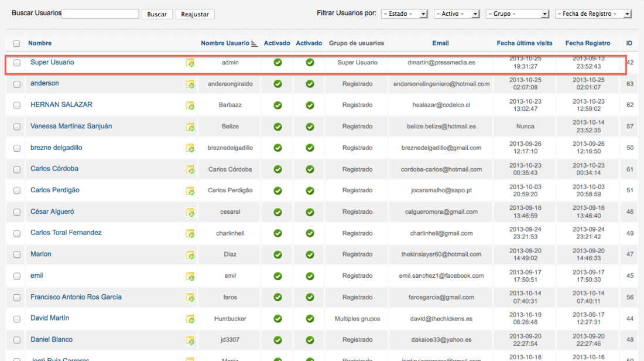The image size is (644, 361).
Task: Open the Activo filter dropdown
Action: click(x=457, y=14)
